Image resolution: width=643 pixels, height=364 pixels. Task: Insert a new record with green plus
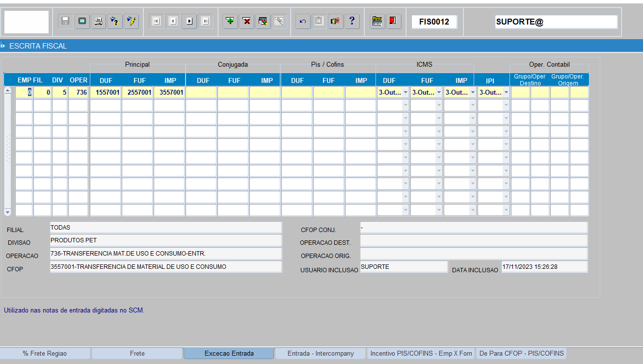[230, 21]
